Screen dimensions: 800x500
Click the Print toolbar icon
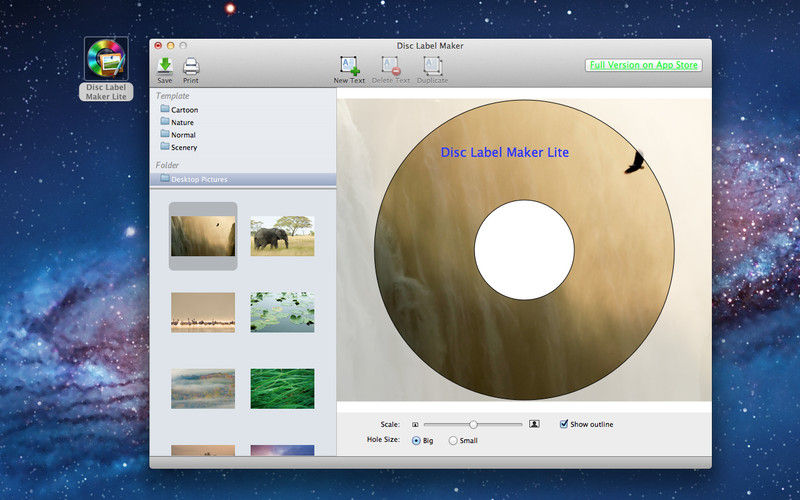coord(191,69)
